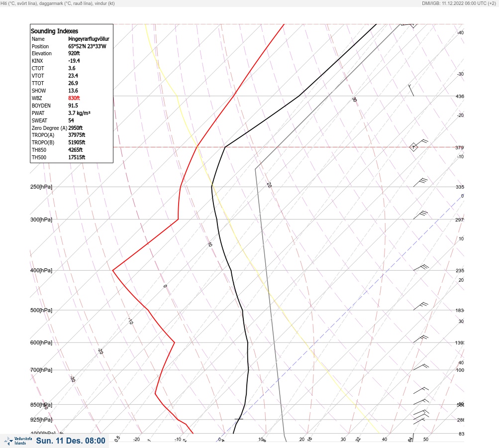
Task: Select SHOW value '13.6'
Action: click(73, 91)
